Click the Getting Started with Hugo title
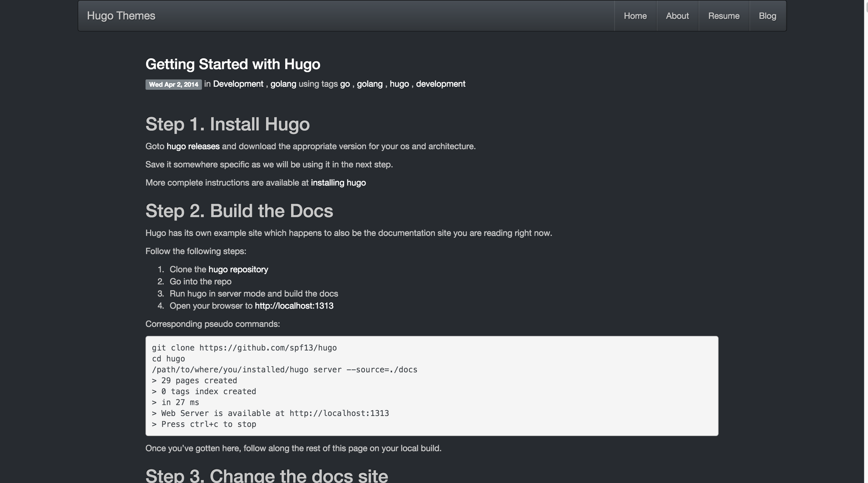 (x=233, y=64)
